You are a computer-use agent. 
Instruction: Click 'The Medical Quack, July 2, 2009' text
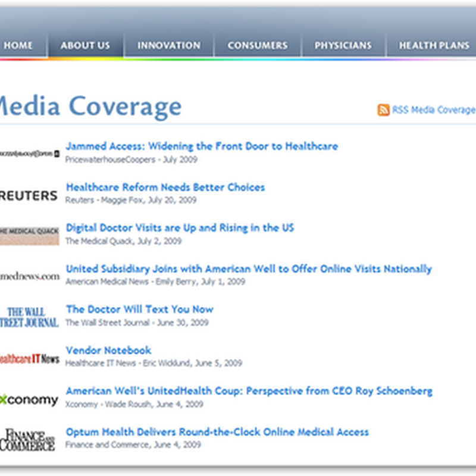point(124,241)
